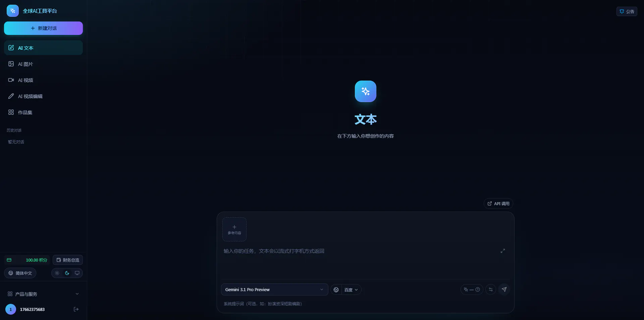644x320 pixels.
Task: Click the central sparkle 文本 icon
Action: click(366, 91)
